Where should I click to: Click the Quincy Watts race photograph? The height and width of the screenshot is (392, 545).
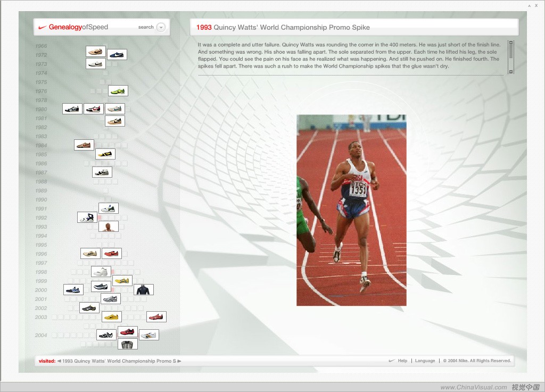(351, 210)
